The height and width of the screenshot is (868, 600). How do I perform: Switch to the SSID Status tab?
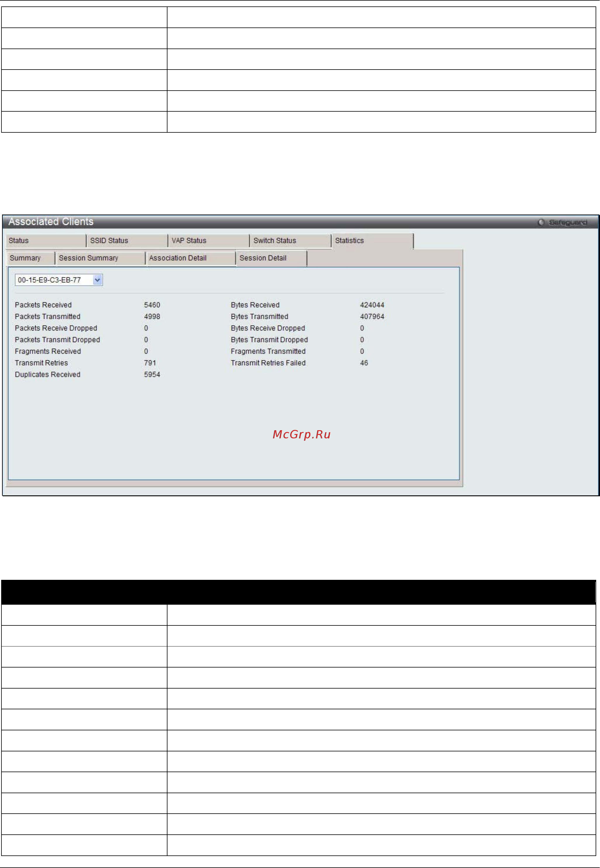coord(127,241)
